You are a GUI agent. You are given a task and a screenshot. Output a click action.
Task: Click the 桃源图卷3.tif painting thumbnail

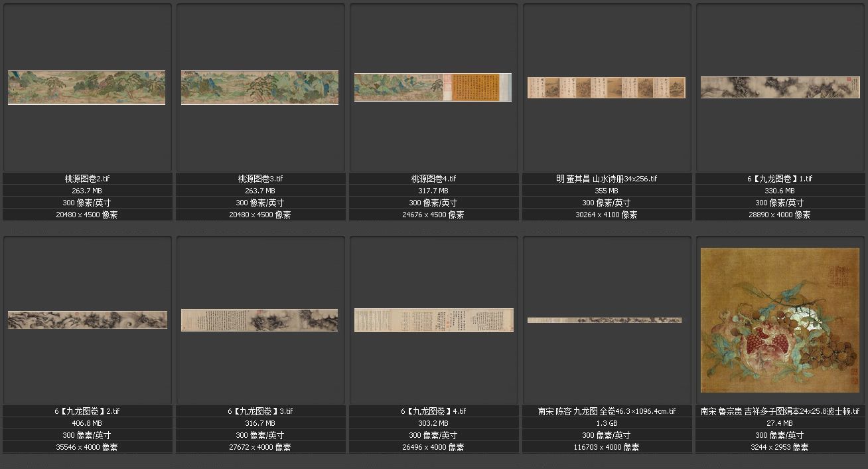pyautogui.click(x=259, y=88)
